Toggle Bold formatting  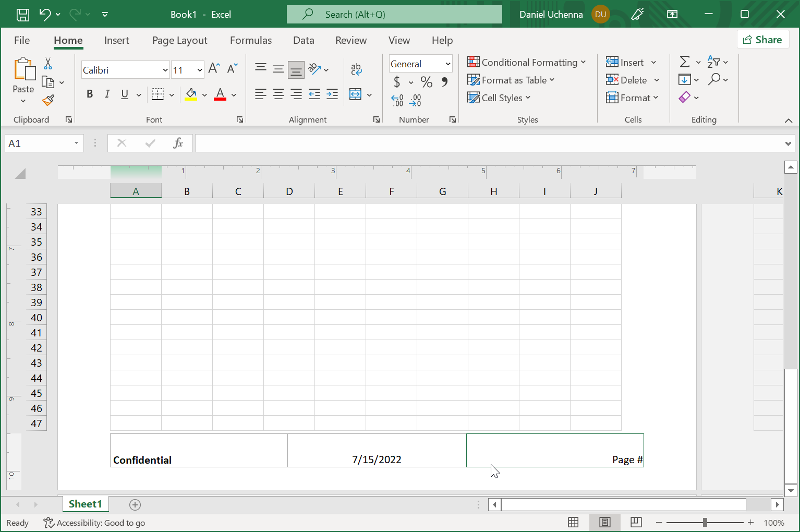point(90,94)
